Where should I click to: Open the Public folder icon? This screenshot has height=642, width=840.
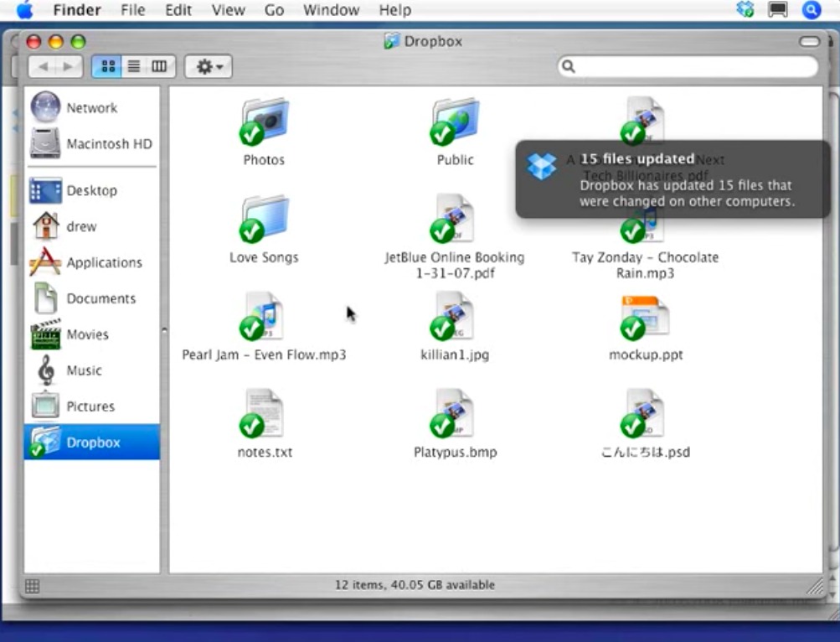click(455, 122)
